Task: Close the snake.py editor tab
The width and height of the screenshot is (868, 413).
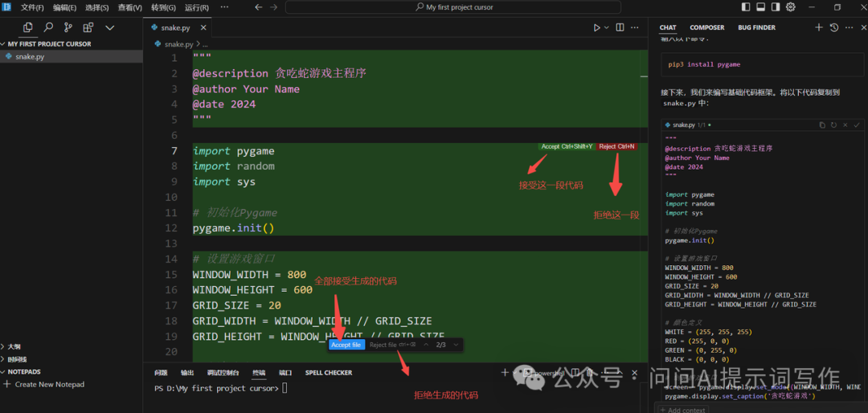Action: pos(203,27)
